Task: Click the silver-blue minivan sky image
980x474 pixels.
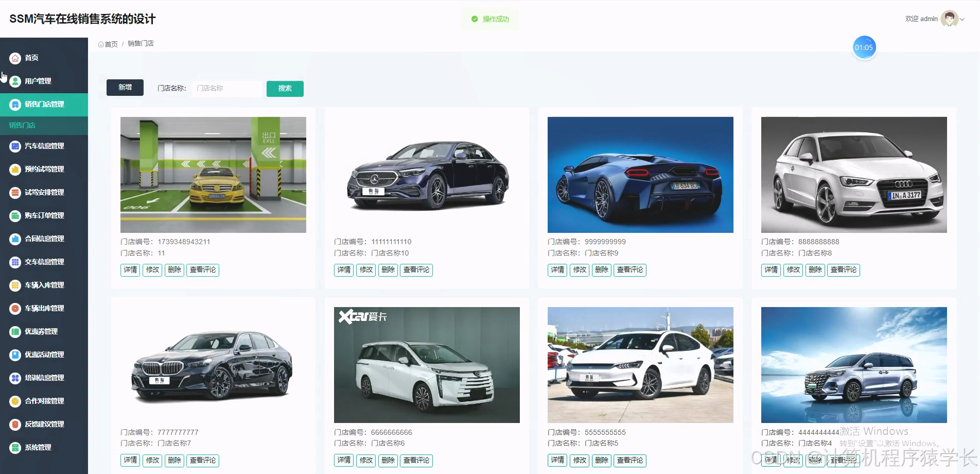Action: tap(854, 365)
